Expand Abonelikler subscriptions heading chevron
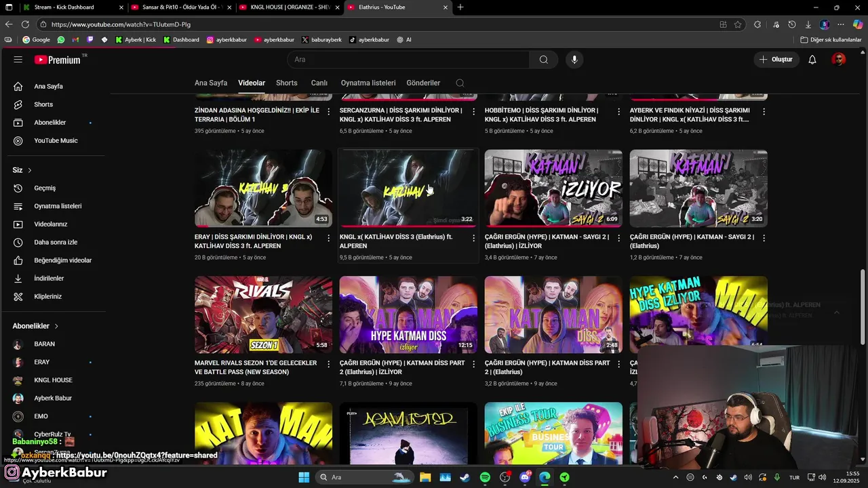Image resolution: width=868 pixels, height=488 pixels. [56, 326]
